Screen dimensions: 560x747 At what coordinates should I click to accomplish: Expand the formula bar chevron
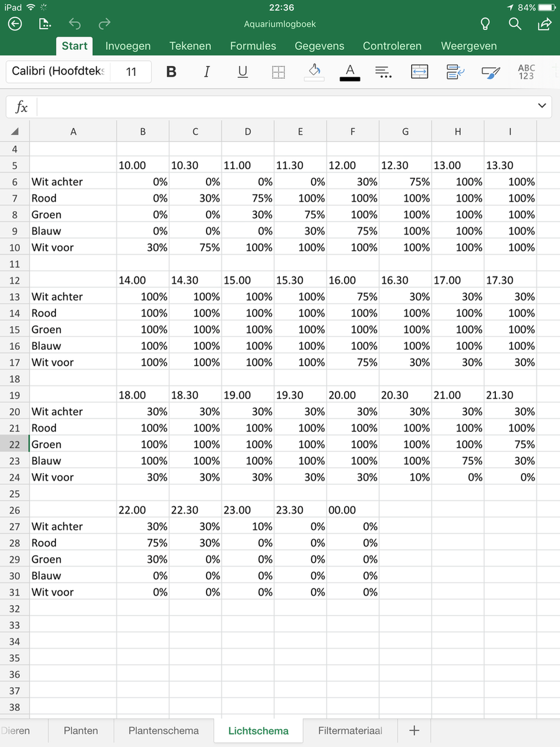[541, 106]
